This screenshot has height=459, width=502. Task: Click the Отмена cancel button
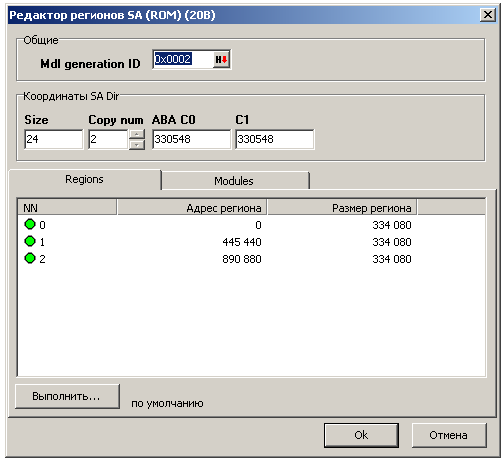click(449, 435)
